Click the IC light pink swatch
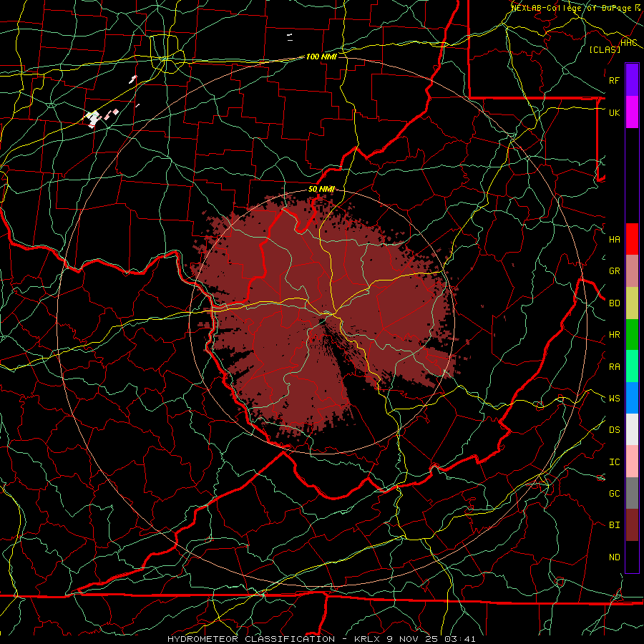Viewport: 644px width, 644px height. (632, 462)
